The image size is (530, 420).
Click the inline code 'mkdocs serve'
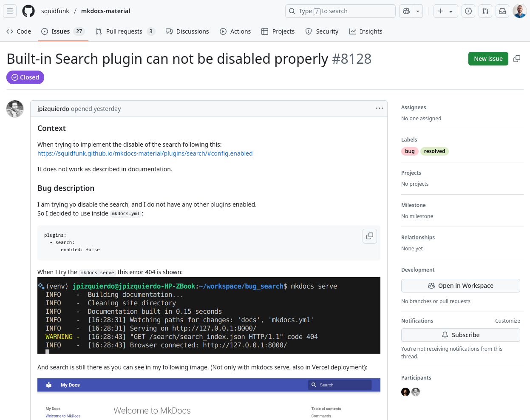(97, 272)
